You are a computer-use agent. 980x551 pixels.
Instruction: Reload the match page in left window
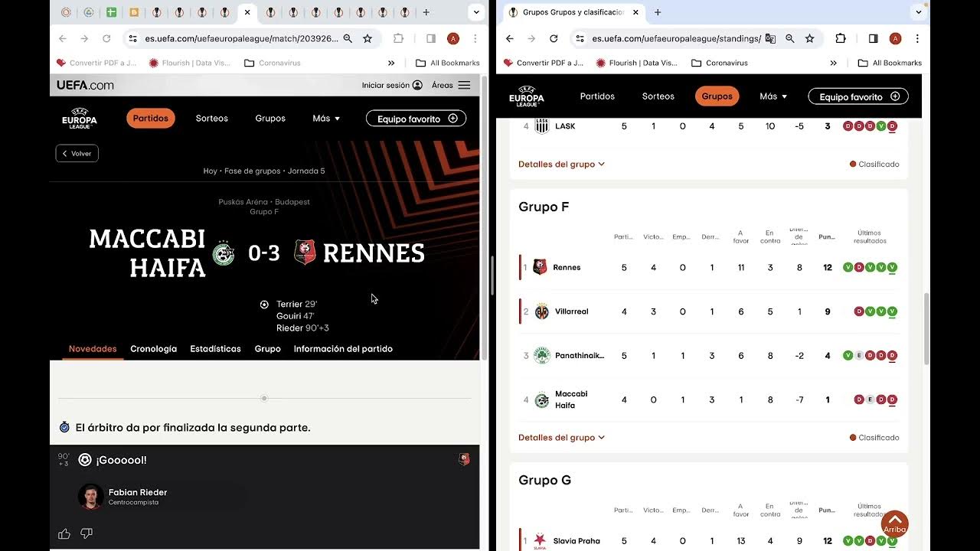coord(107,38)
